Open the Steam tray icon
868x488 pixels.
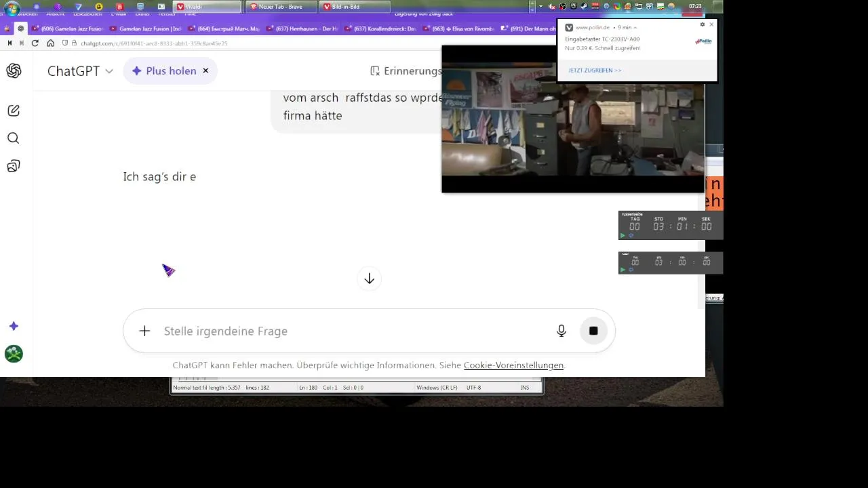[x=585, y=7]
